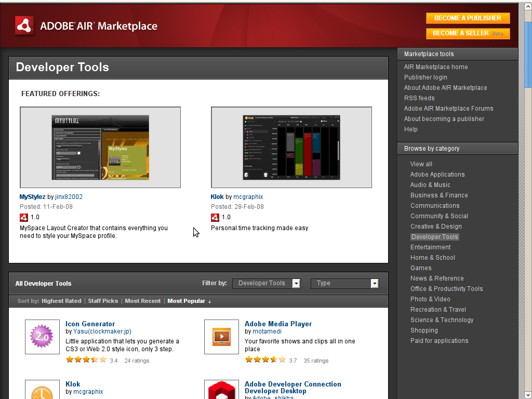Browse Office & Productivity Tools category
The image size is (532, 399).
pos(446,289)
